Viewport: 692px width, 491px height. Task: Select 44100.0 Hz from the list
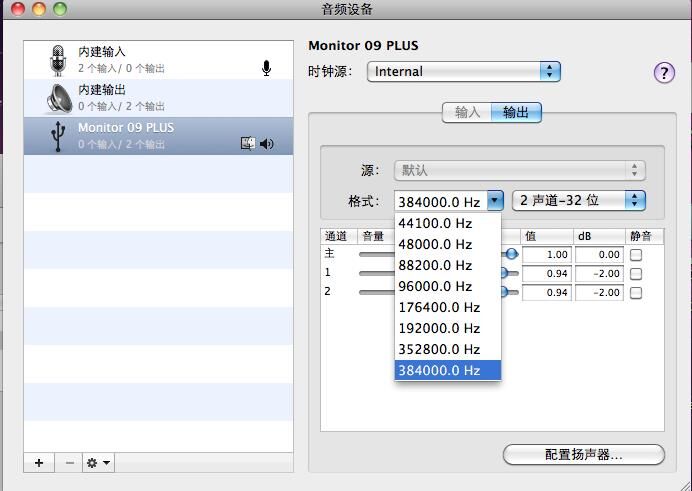point(435,223)
